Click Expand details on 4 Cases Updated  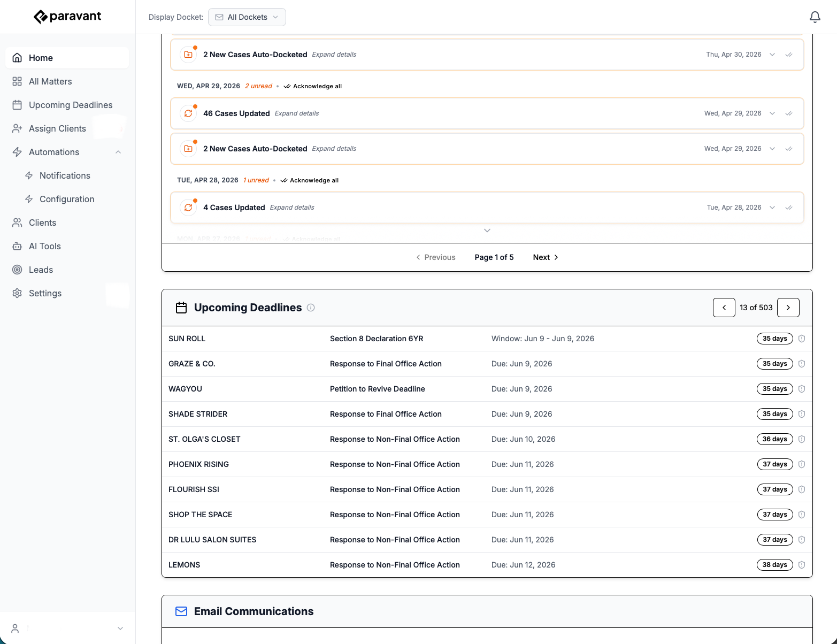tap(292, 208)
